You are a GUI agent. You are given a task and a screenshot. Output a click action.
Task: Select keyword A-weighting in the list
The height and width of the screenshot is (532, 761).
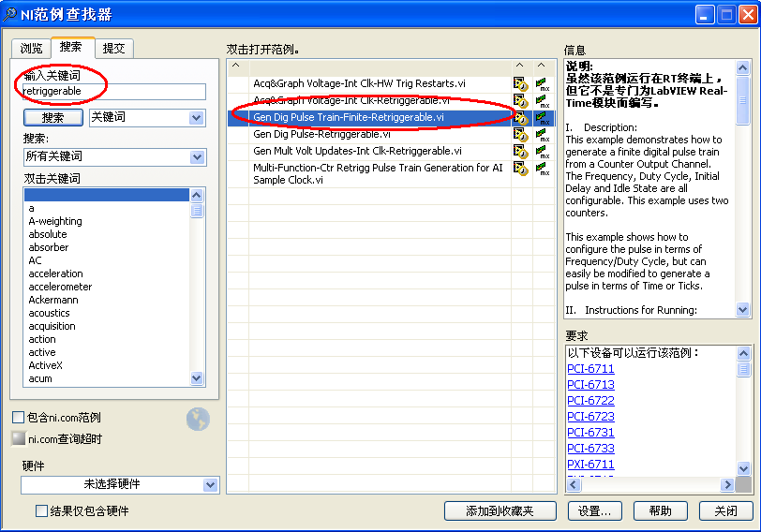click(x=55, y=221)
